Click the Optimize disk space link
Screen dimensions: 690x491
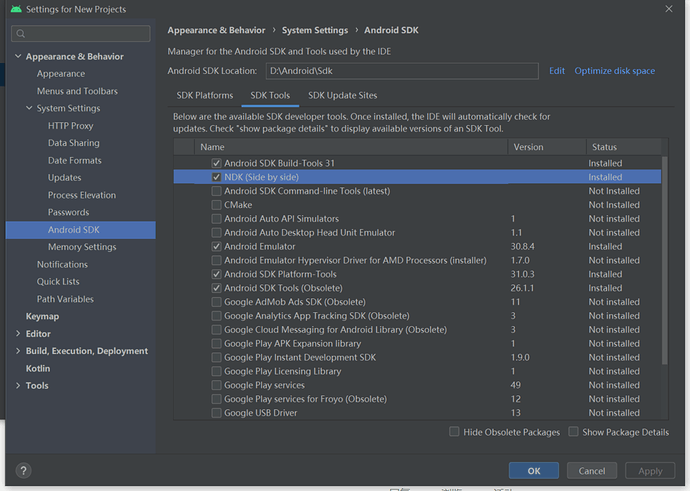pos(614,71)
